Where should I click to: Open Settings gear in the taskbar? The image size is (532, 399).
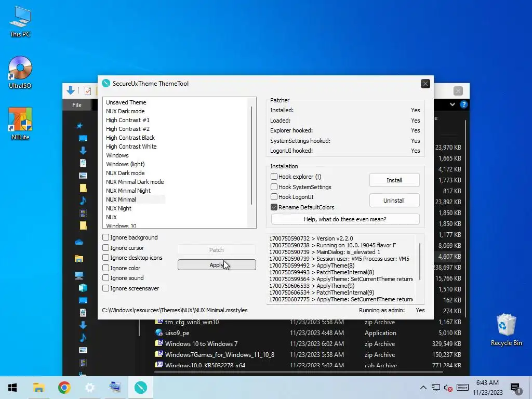point(89,388)
